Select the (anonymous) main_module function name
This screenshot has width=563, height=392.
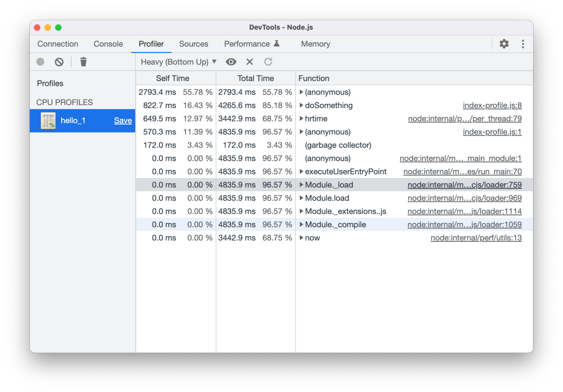pos(328,158)
